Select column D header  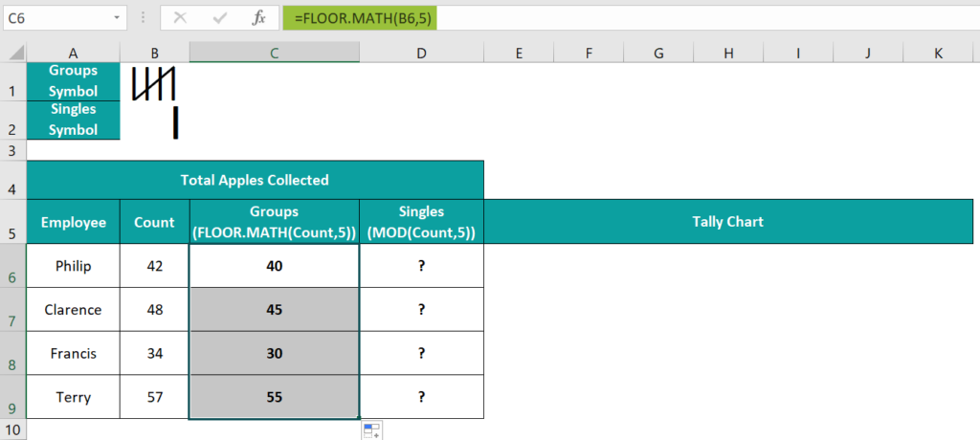(x=421, y=54)
